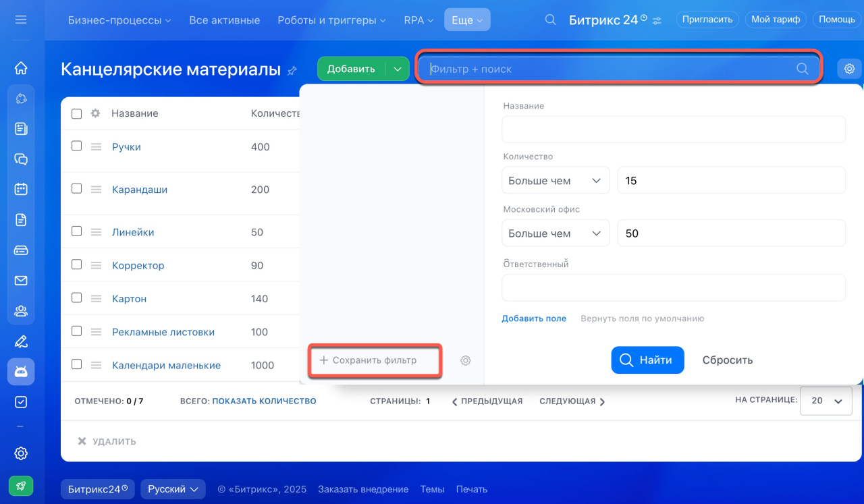864x504 pixels.
Task: Click the Московский офис value field showing 50
Action: click(x=732, y=233)
